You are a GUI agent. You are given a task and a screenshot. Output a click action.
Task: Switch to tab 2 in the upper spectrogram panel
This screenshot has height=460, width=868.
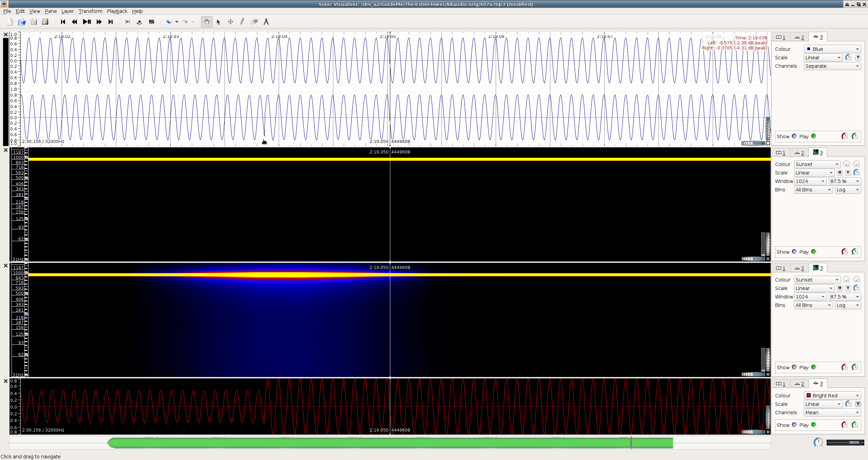[799, 153]
